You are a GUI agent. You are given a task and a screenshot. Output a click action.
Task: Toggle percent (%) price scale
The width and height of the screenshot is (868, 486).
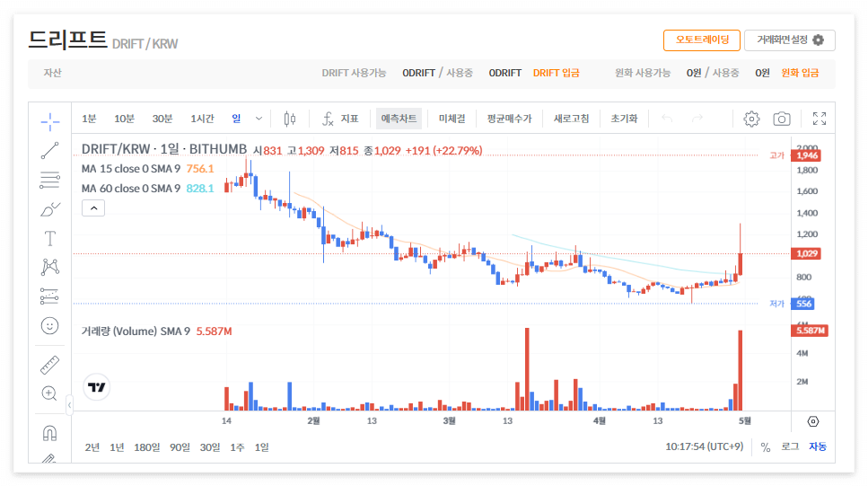[x=766, y=447]
